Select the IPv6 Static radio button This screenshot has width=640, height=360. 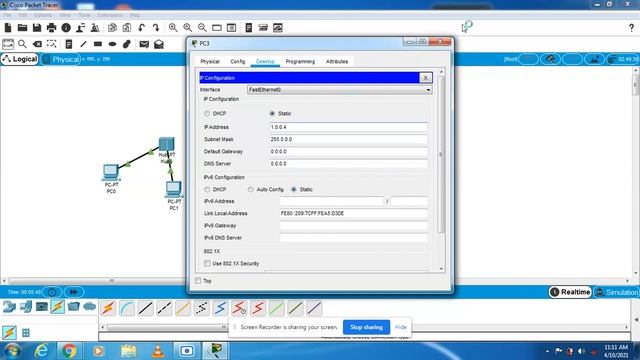[294, 189]
